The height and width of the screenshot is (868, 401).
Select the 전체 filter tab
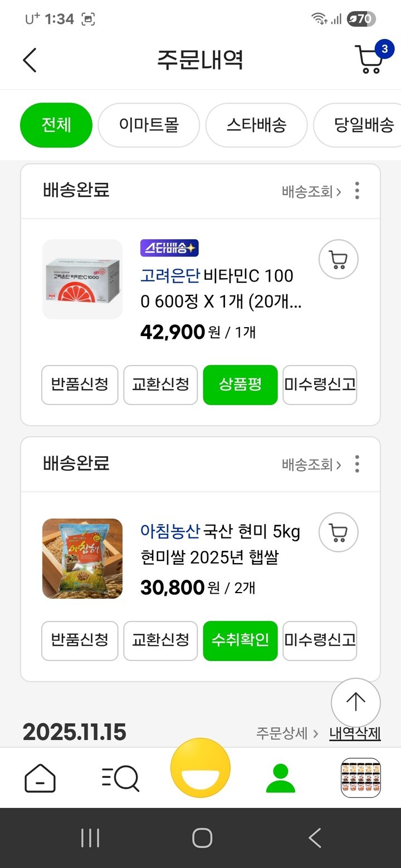56,125
